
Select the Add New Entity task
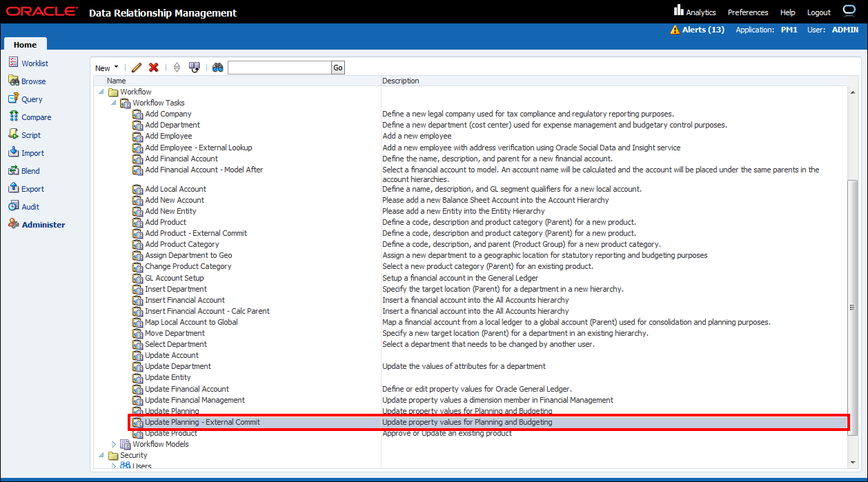(170, 211)
